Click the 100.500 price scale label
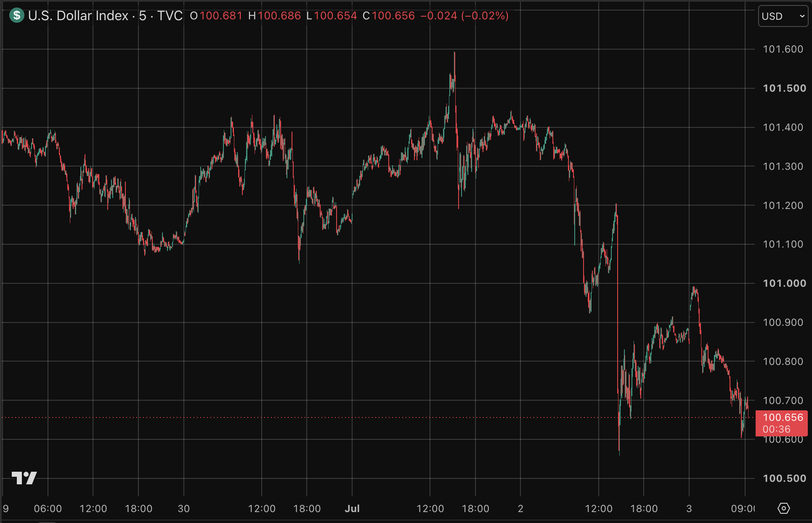Image resolution: width=812 pixels, height=523 pixels. coord(785,478)
